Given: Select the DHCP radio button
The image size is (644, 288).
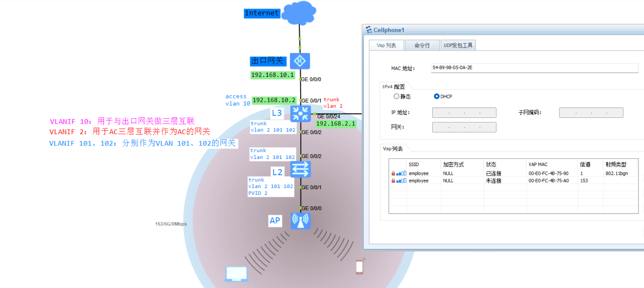Looking at the screenshot, I should tap(437, 96).
